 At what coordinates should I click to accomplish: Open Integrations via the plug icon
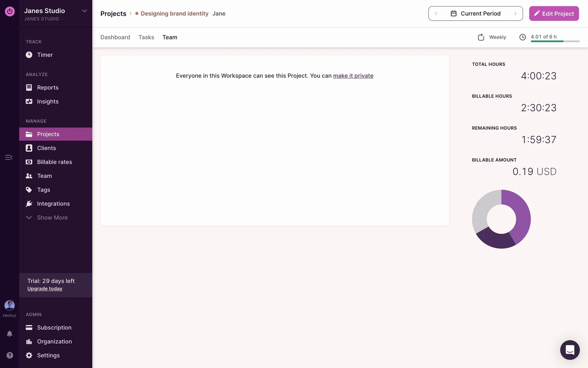click(x=29, y=204)
